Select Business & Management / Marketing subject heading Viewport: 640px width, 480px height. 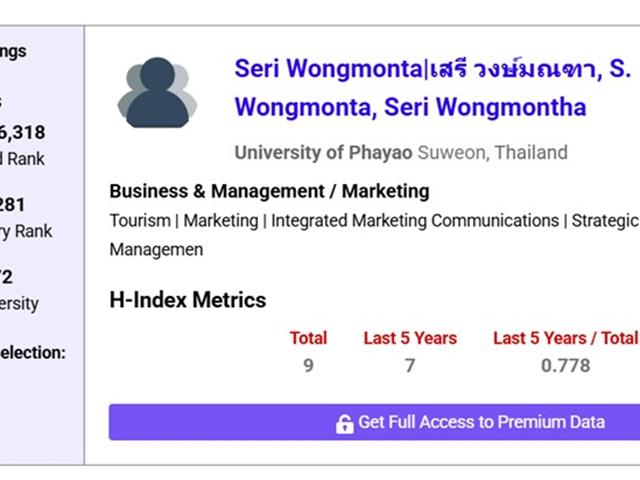(269, 191)
